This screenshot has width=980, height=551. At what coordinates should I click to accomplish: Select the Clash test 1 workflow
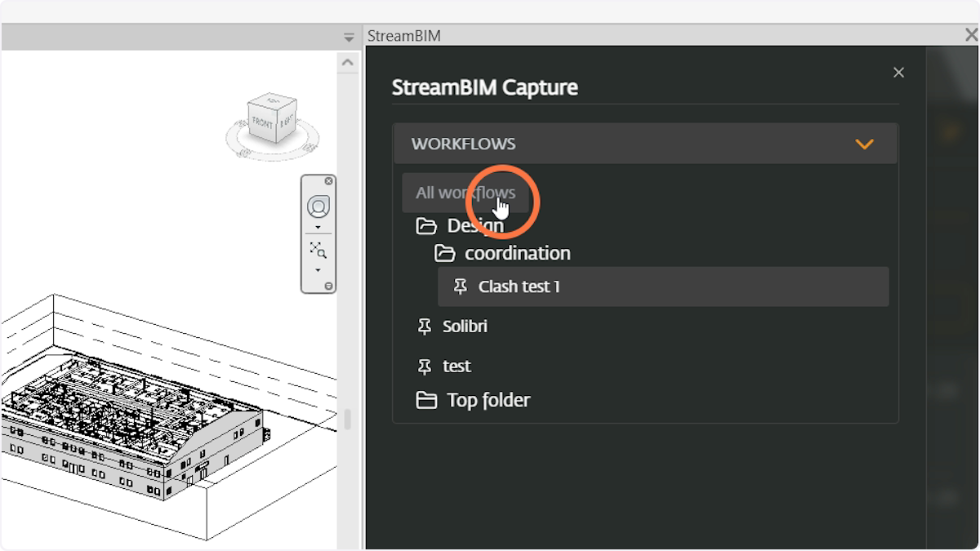(663, 287)
